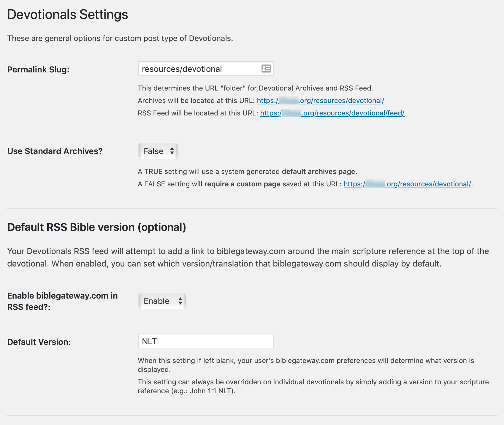Click the bold 'default archives page' text
This screenshot has width=504, height=425.
tap(318, 172)
